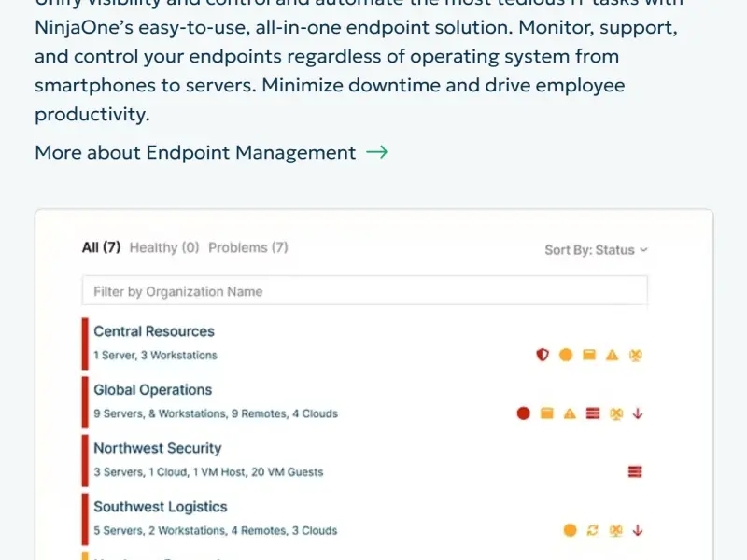
Task: Click the orange window icon for Central Resources
Action: [589, 355]
